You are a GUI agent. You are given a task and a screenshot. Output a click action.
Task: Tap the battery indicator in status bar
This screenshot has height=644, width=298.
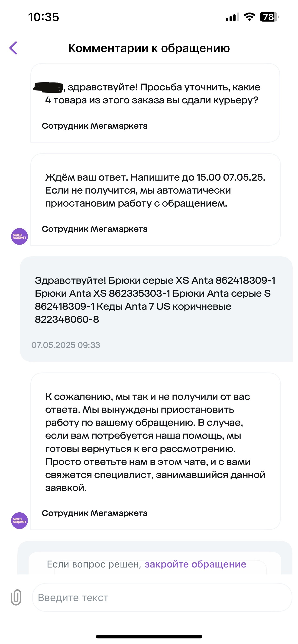coord(269,17)
